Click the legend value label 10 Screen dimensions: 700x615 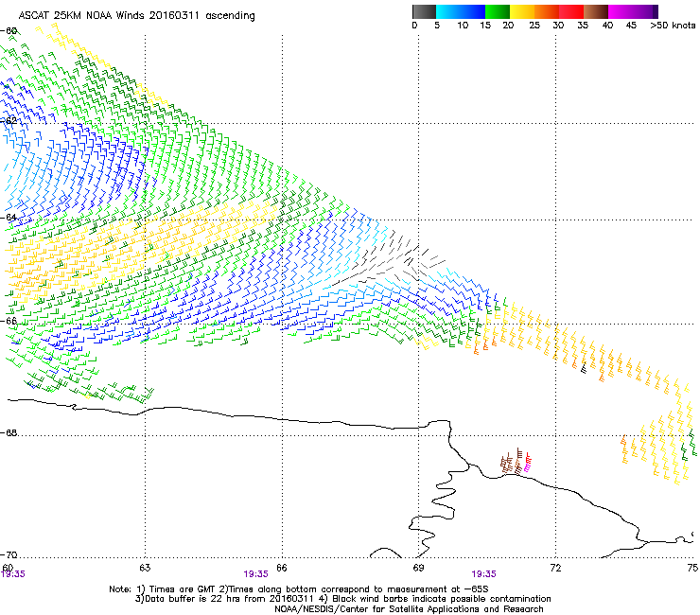pyautogui.click(x=463, y=26)
